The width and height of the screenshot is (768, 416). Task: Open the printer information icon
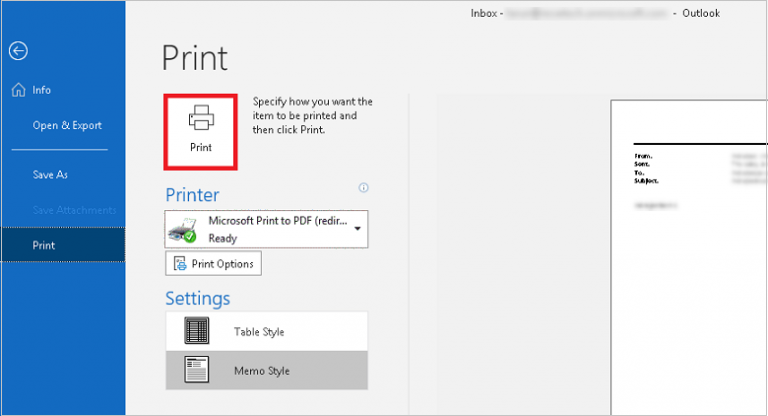pyautogui.click(x=363, y=188)
